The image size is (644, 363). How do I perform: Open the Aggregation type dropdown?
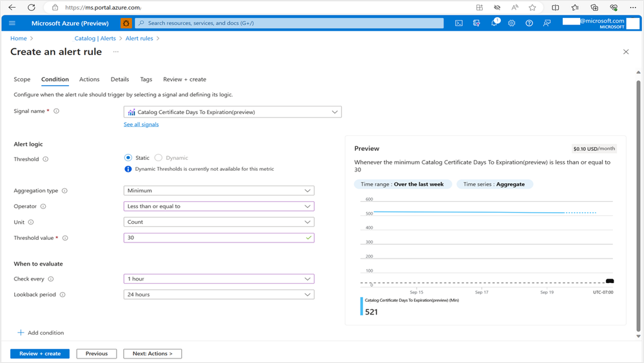click(x=219, y=191)
